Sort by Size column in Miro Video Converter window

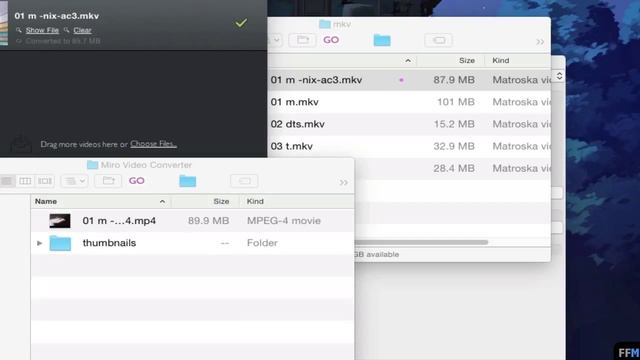(221, 201)
